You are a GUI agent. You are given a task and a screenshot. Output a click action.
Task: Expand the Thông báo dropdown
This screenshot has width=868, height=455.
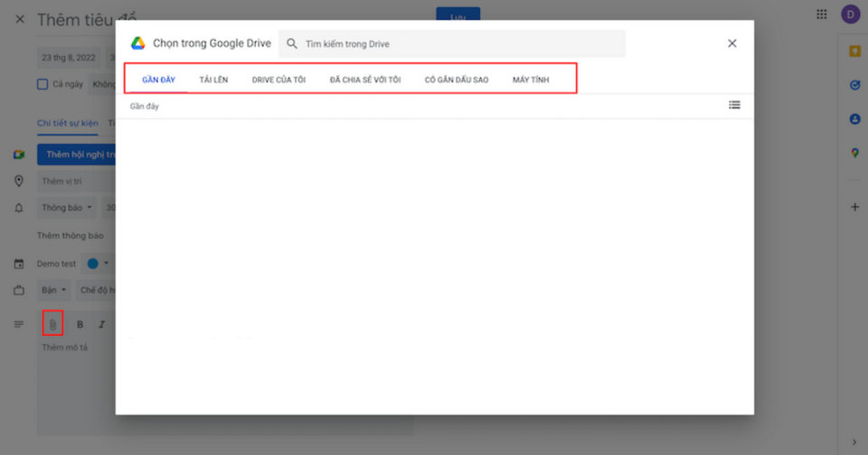point(66,207)
